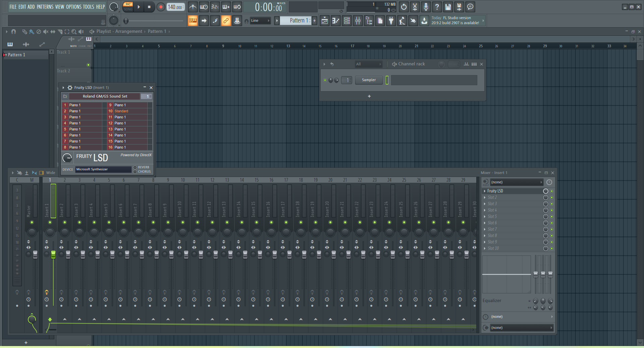Viewport: 644px width, 348px height.
Task: Toggle the recording countdown icon
Action: coord(215,7)
